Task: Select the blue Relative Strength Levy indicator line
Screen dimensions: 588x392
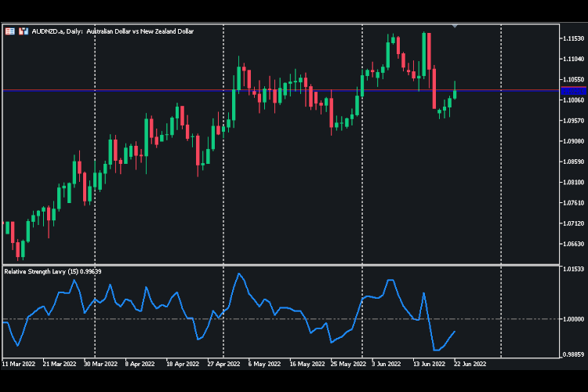Action: (x=239, y=275)
